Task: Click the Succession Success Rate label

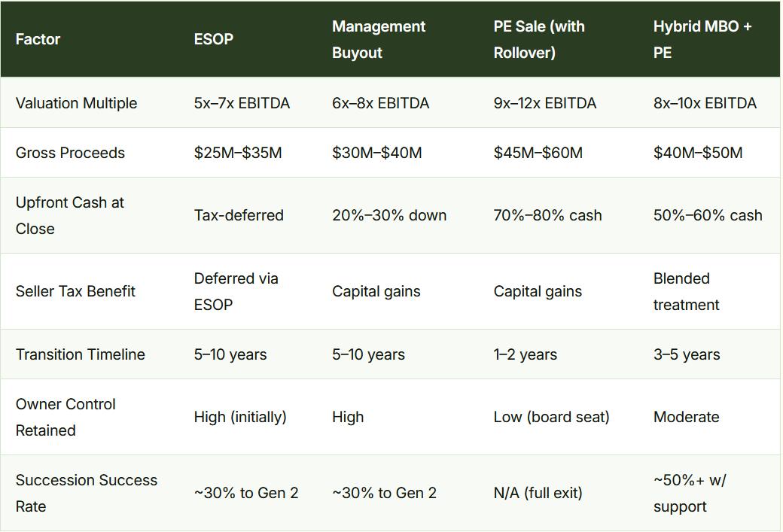Action: tap(87, 493)
